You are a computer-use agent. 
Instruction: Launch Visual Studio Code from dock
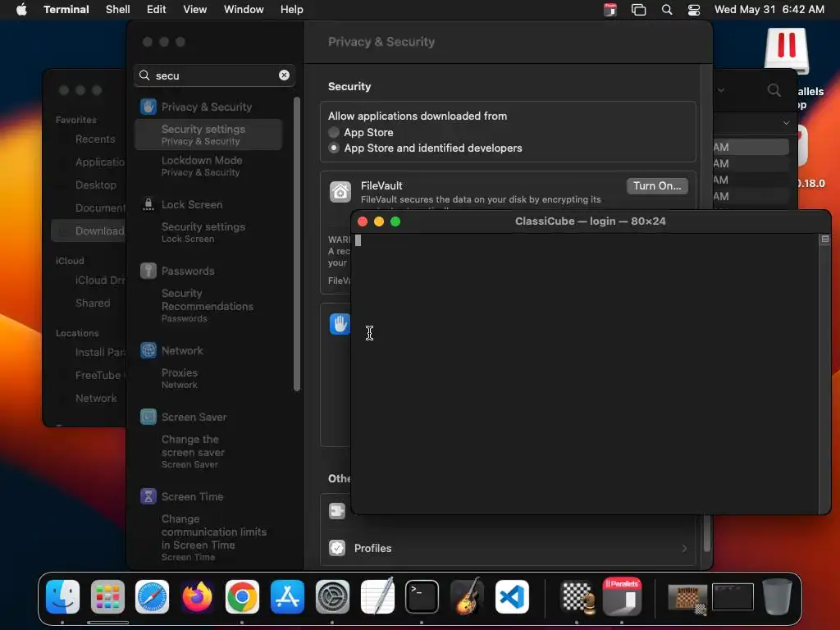click(x=512, y=596)
